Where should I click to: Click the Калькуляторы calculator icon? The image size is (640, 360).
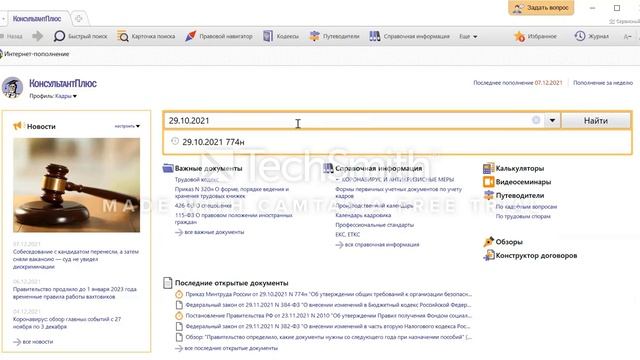(488, 168)
